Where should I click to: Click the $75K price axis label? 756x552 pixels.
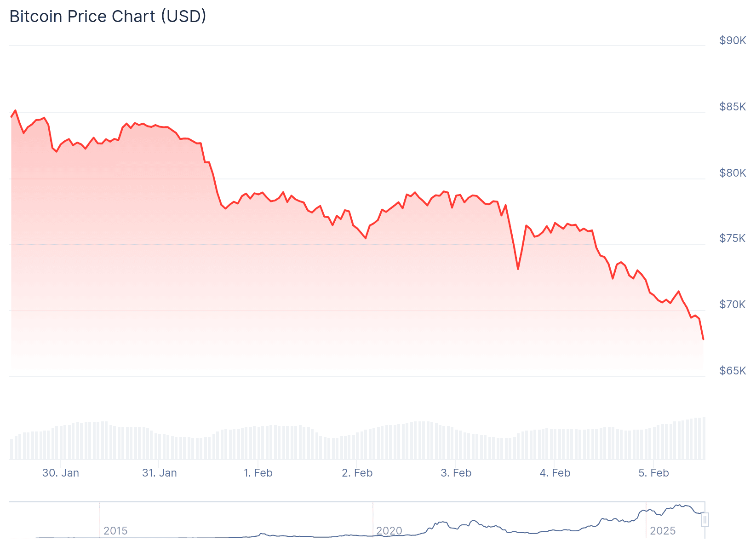733,238
